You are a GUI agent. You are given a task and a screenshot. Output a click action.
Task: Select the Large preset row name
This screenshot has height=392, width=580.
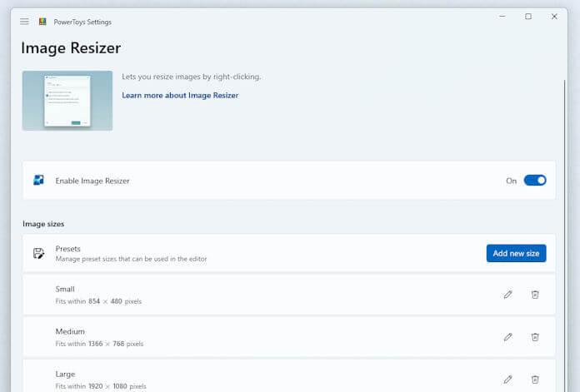click(x=65, y=374)
